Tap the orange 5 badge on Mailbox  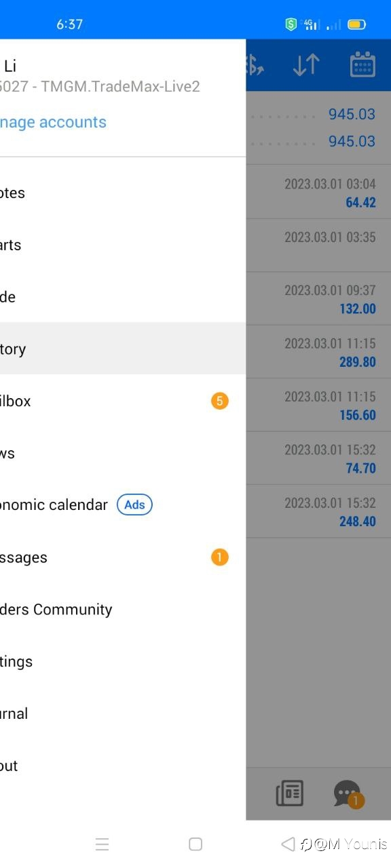[x=219, y=401]
